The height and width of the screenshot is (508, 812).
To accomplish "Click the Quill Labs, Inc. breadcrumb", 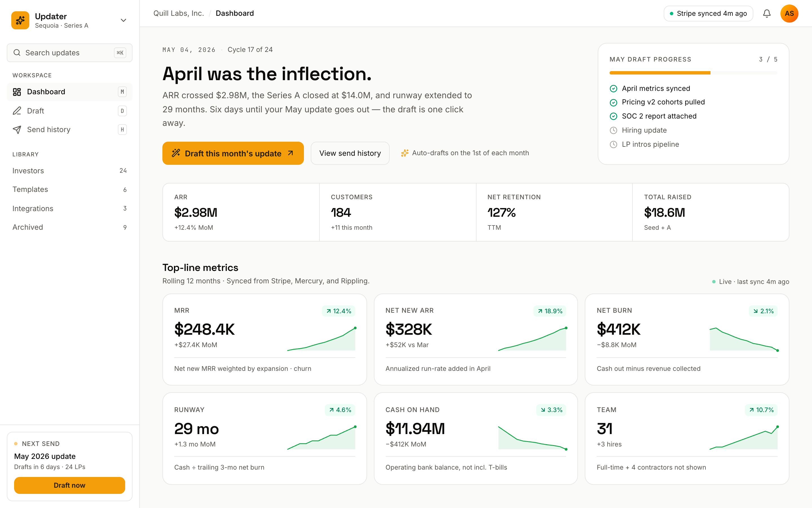I will point(178,14).
